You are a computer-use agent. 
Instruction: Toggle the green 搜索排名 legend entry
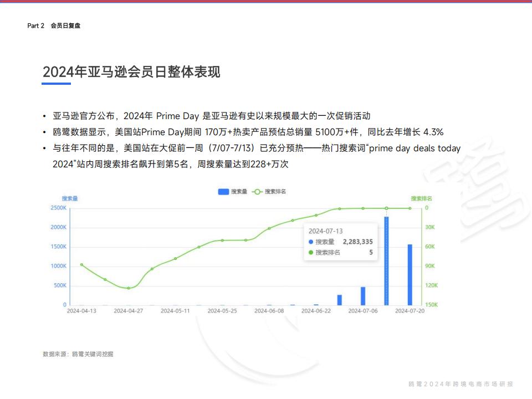pos(269,192)
